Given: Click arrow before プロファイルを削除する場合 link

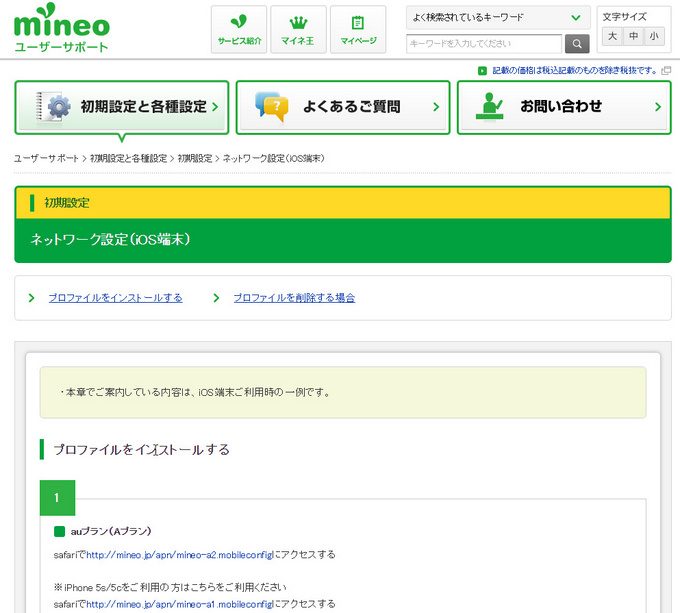Looking at the screenshot, I should pyautogui.click(x=216, y=298).
